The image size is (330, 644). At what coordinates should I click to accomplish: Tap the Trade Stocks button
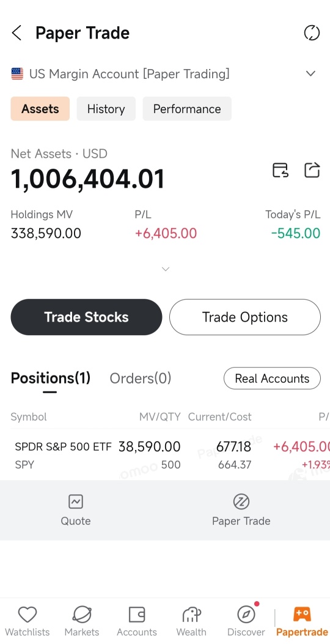pyautogui.click(x=86, y=317)
